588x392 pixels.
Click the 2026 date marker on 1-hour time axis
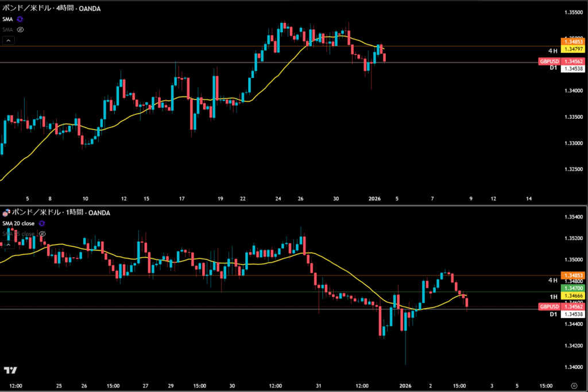click(405, 385)
